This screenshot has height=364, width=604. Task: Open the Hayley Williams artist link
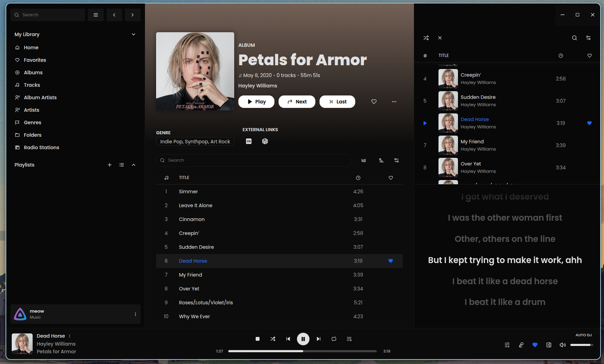coord(257,86)
